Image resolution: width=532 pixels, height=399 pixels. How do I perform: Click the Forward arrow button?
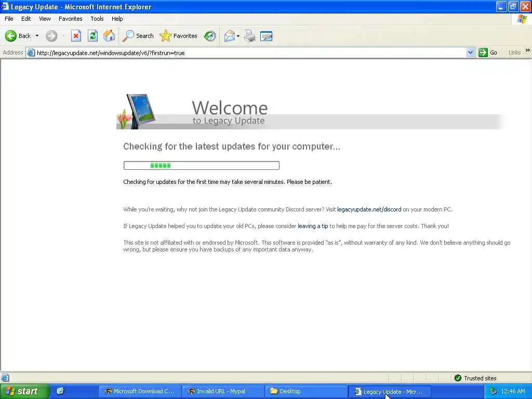pos(51,36)
